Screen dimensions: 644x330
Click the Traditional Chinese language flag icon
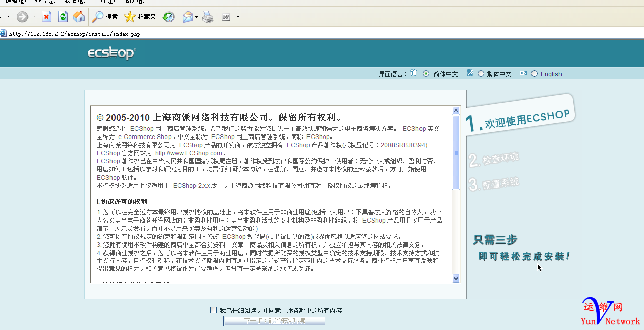470,73
